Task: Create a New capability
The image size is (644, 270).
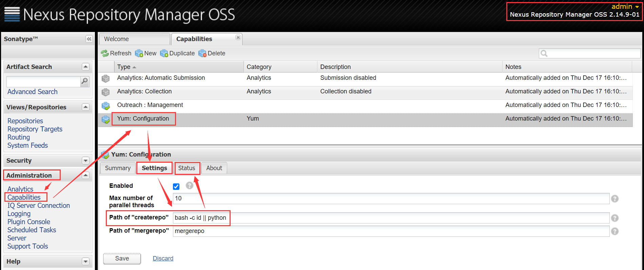Action: (x=146, y=53)
